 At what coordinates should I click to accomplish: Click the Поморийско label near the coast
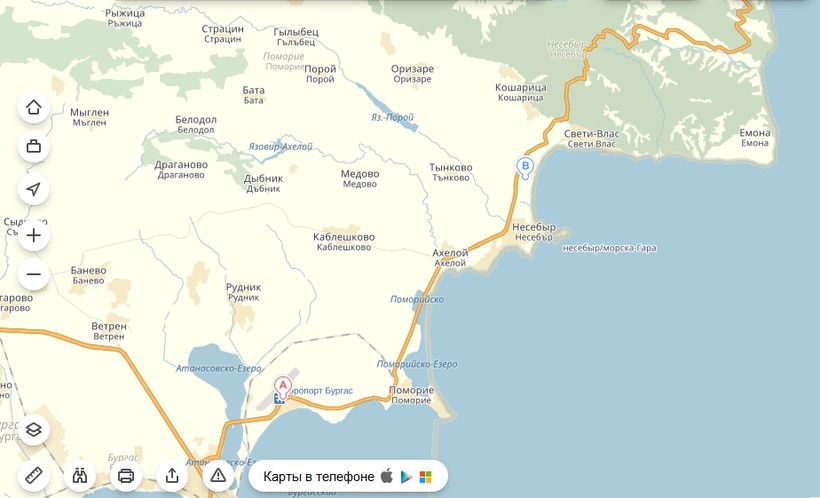click(417, 300)
